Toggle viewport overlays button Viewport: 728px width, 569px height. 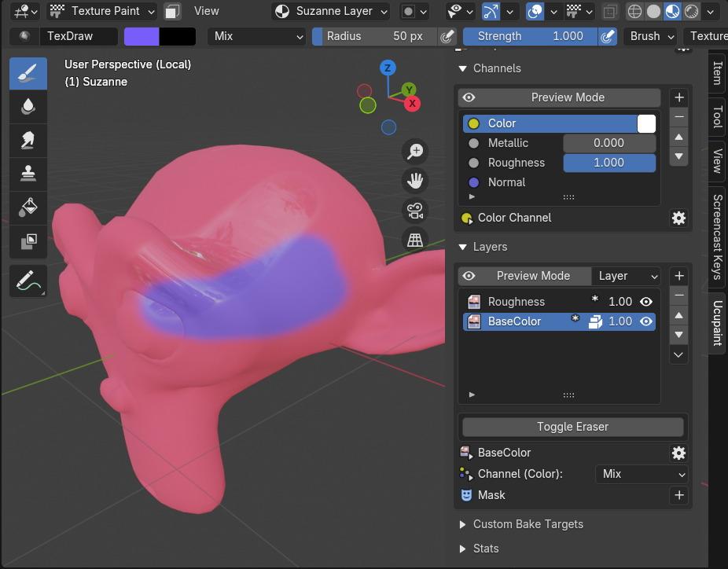click(x=535, y=11)
